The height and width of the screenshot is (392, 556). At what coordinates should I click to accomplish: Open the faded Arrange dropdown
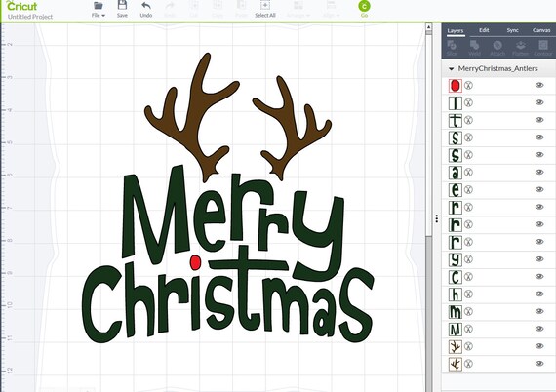point(298,9)
